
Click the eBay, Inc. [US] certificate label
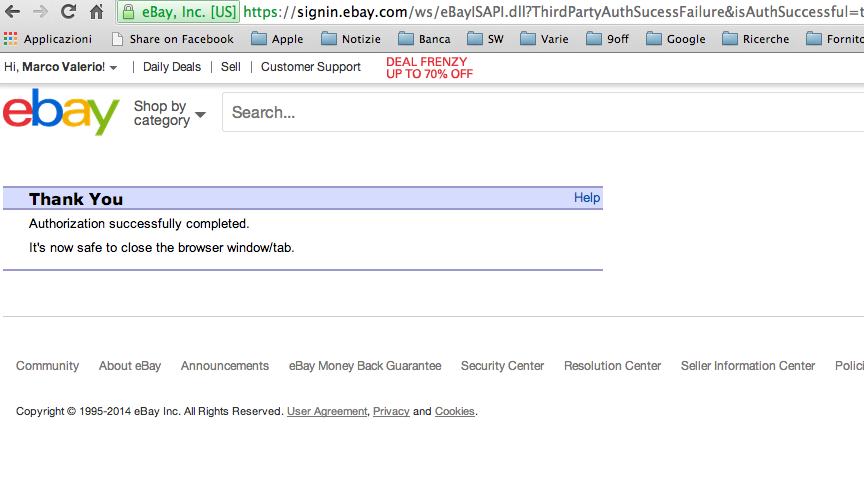(188, 12)
